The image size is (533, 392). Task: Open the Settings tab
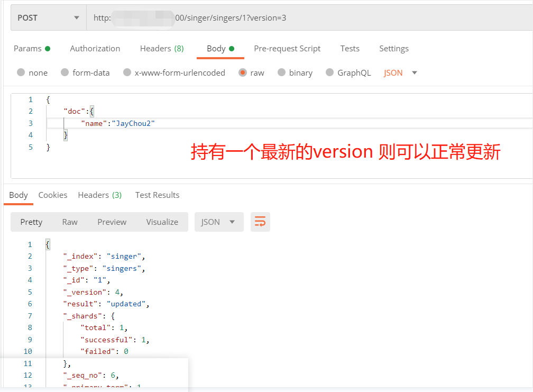pos(394,49)
